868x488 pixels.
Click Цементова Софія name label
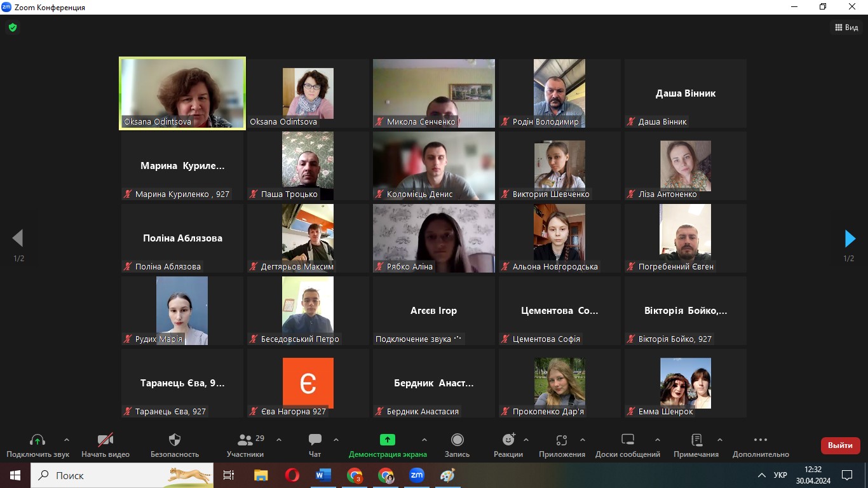[x=546, y=339]
